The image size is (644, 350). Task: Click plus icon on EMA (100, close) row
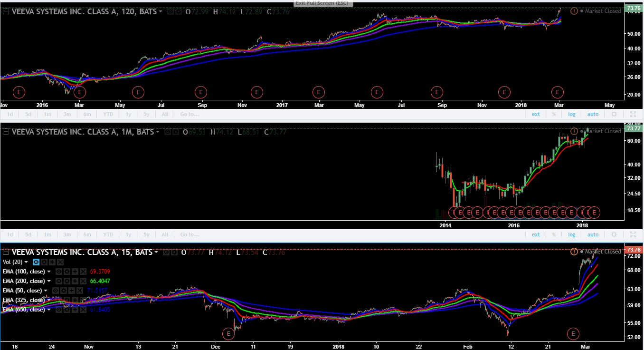(x=75, y=272)
